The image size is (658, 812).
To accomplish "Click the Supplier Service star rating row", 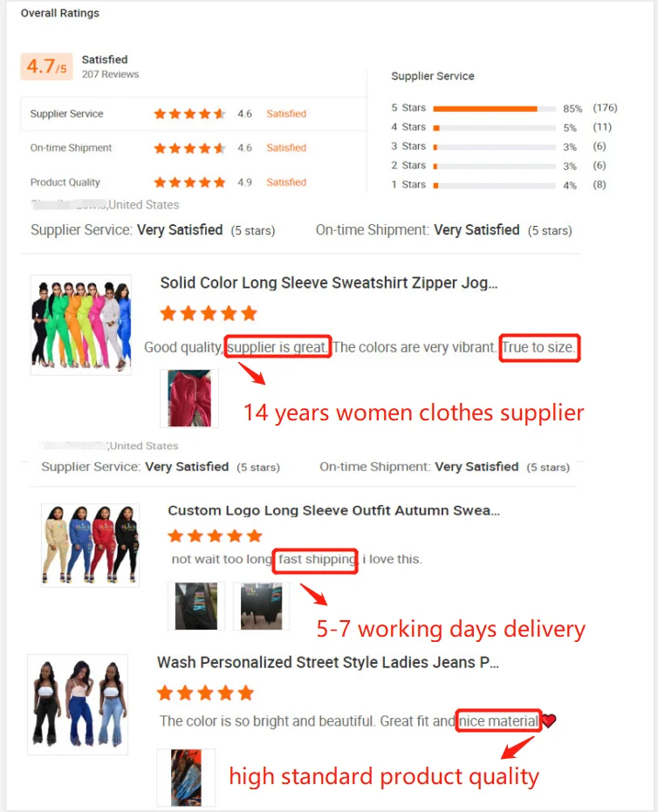I will pyautogui.click(x=194, y=114).
